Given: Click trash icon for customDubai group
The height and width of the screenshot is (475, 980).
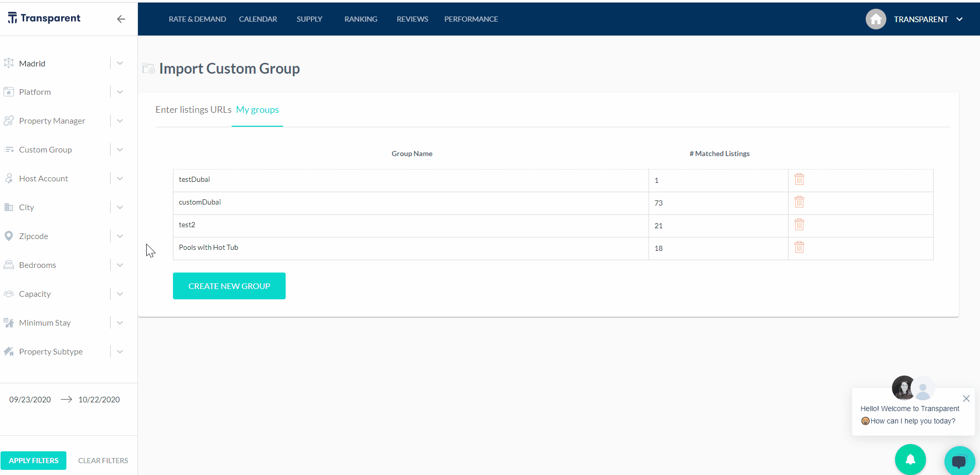Looking at the screenshot, I should pos(799,202).
